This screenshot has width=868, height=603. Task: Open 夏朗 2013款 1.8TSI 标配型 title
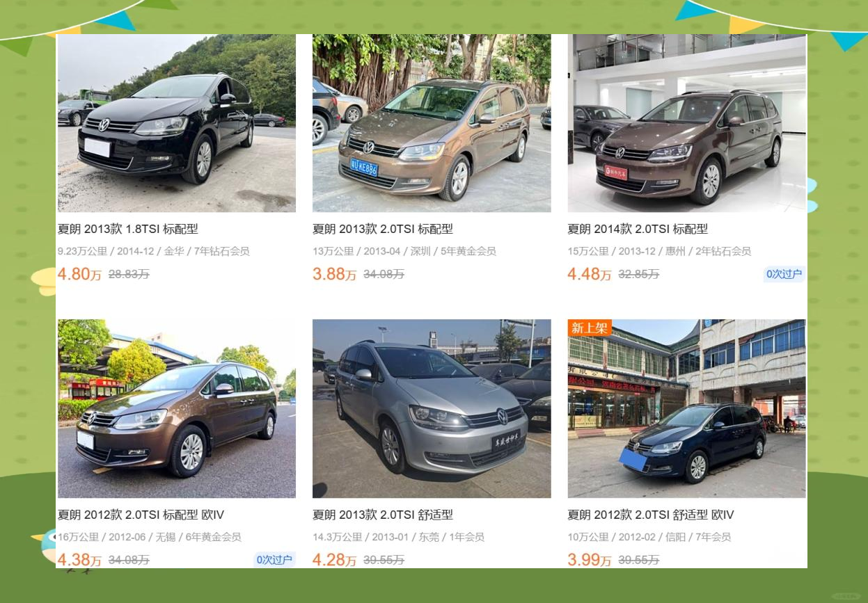tap(128, 229)
